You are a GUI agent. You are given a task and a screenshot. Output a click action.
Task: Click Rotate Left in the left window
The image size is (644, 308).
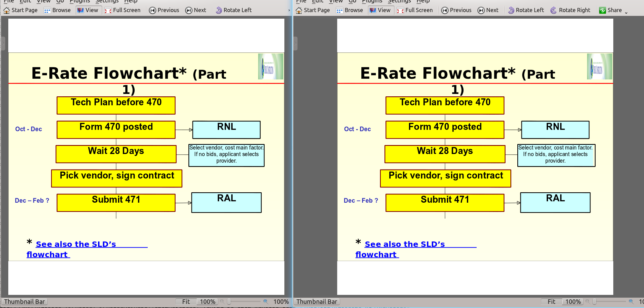pos(234,10)
